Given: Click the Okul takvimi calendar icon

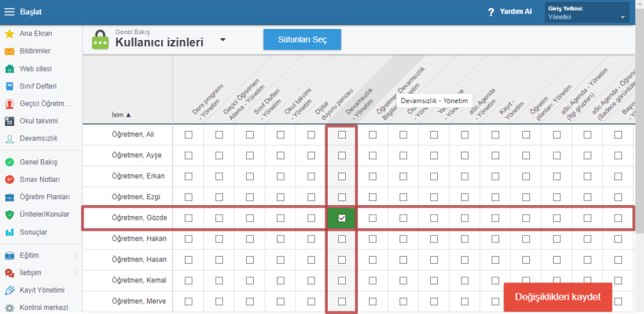Looking at the screenshot, I should (10, 121).
